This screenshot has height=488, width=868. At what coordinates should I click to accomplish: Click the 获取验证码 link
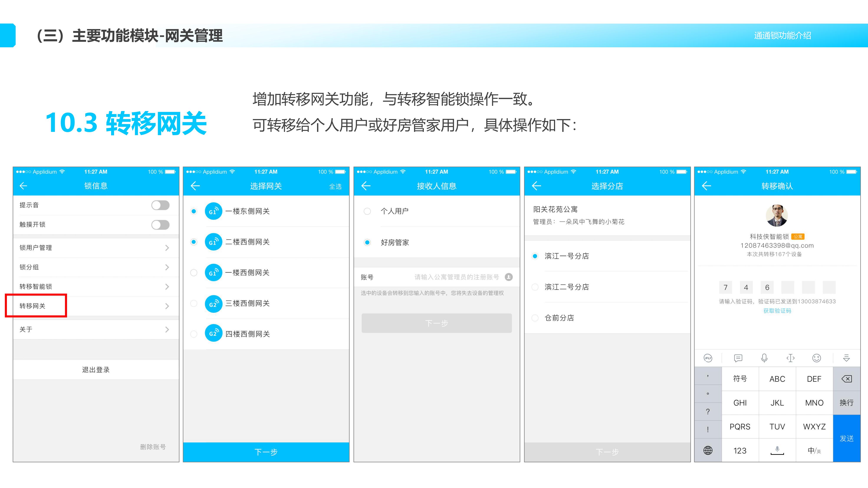click(777, 311)
